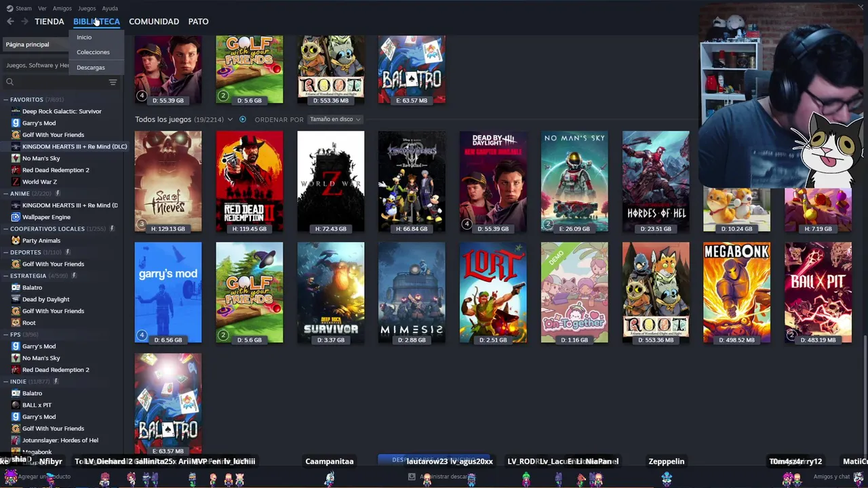Collapse the INDIE category
This screenshot has height=488, width=868.
pyautogui.click(x=5, y=382)
